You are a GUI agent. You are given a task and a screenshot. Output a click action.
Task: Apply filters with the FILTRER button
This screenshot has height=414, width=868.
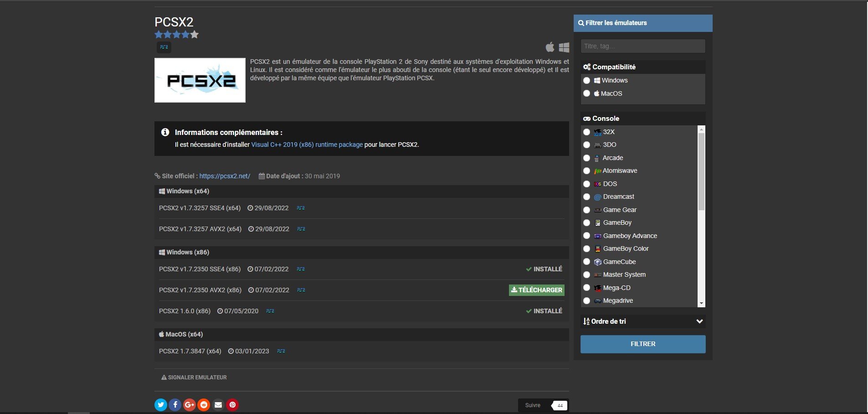click(643, 344)
